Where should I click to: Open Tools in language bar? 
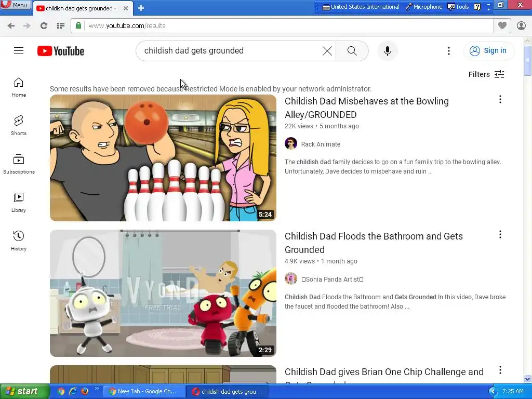[458, 7]
